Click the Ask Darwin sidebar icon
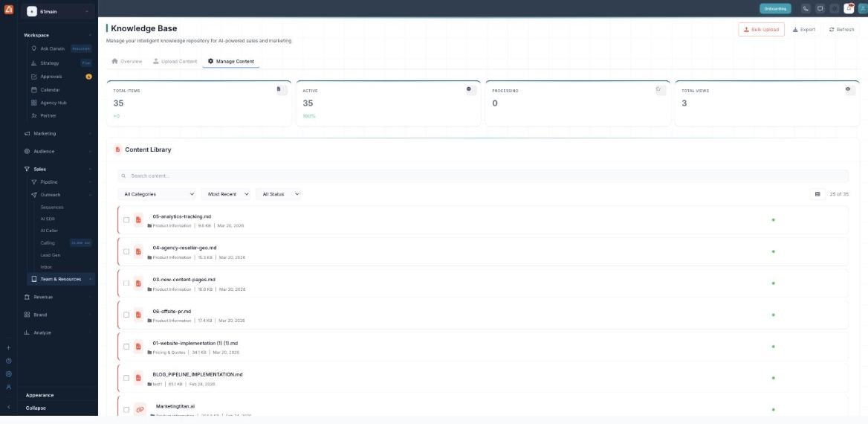Viewport: 868px width, 424px height. (x=33, y=48)
